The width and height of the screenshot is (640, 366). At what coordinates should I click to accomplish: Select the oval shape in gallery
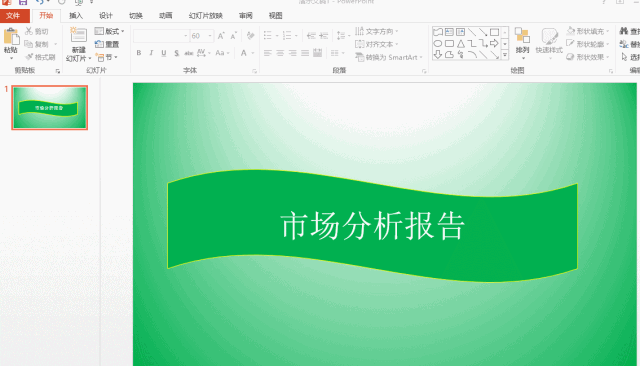tap(438, 43)
